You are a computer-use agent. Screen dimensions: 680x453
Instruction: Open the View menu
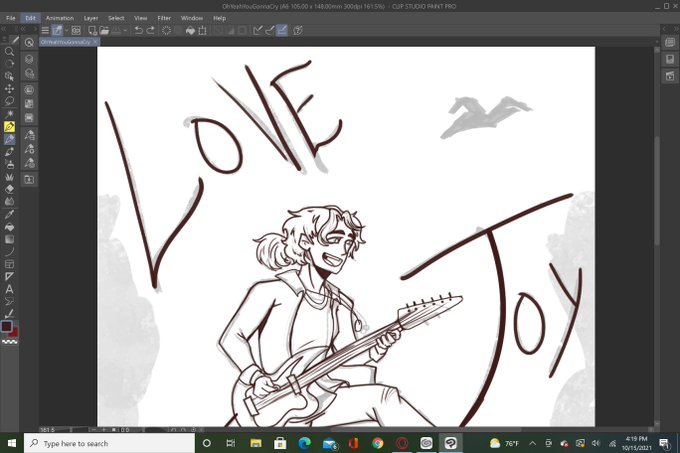coord(141,18)
